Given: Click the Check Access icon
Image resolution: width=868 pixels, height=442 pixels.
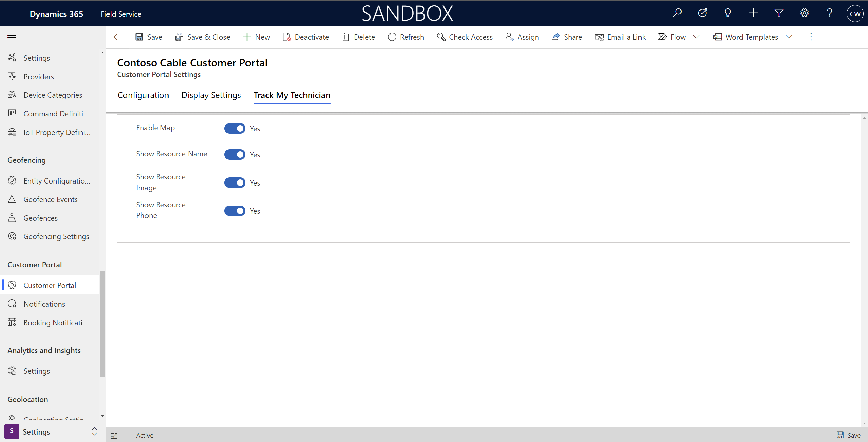Looking at the screenshot, I should coord(441,37).
